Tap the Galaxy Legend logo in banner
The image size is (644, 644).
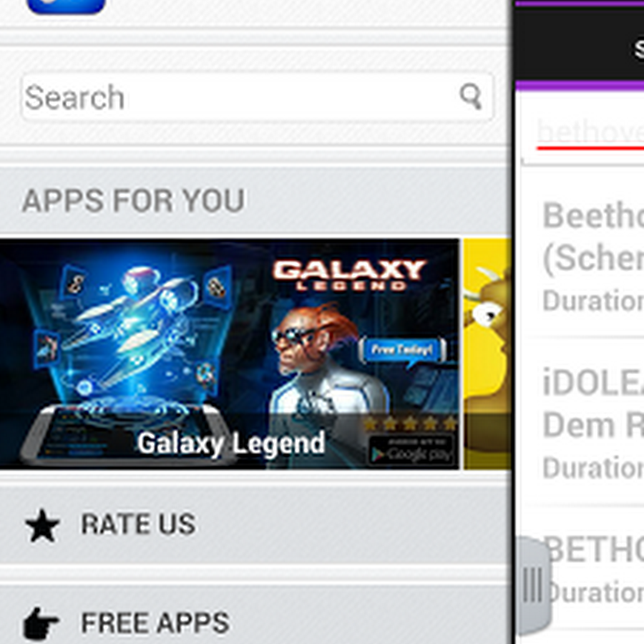(349, 274)
